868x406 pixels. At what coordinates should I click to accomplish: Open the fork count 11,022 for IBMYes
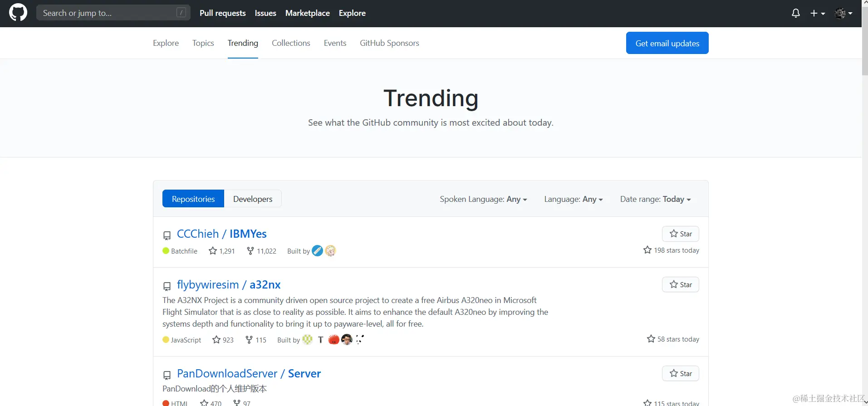[261, 251]
